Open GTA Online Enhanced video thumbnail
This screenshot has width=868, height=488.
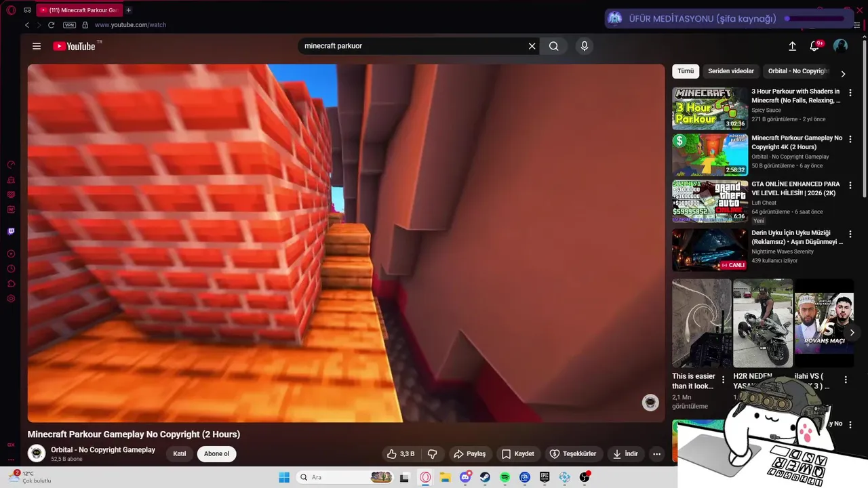pos(710,201)
